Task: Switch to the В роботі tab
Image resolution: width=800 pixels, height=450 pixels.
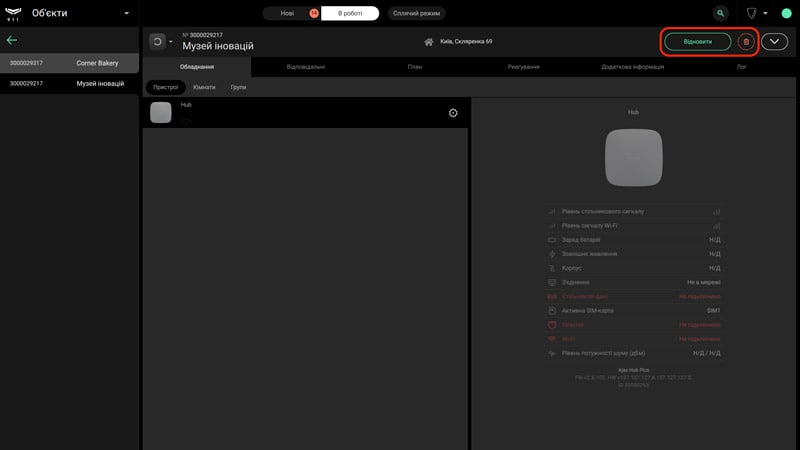Action: click(350, 13)
